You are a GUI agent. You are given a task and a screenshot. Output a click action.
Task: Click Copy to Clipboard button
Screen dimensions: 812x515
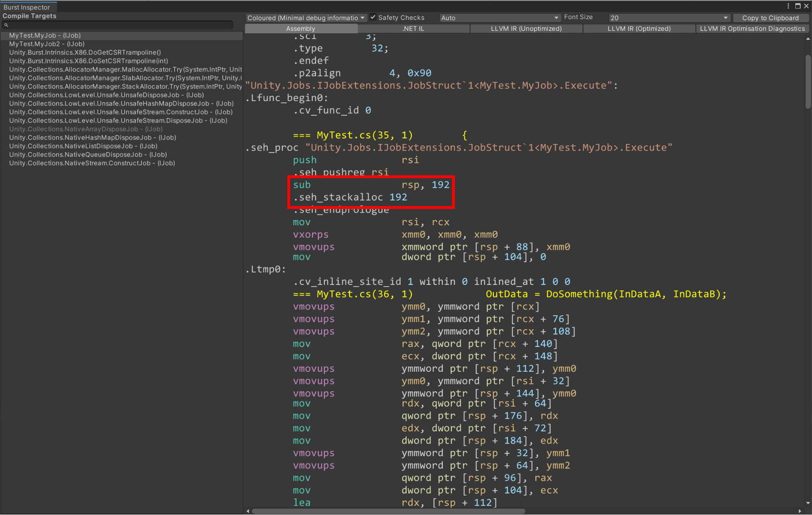pyautogui.click(x=770, y=18)
